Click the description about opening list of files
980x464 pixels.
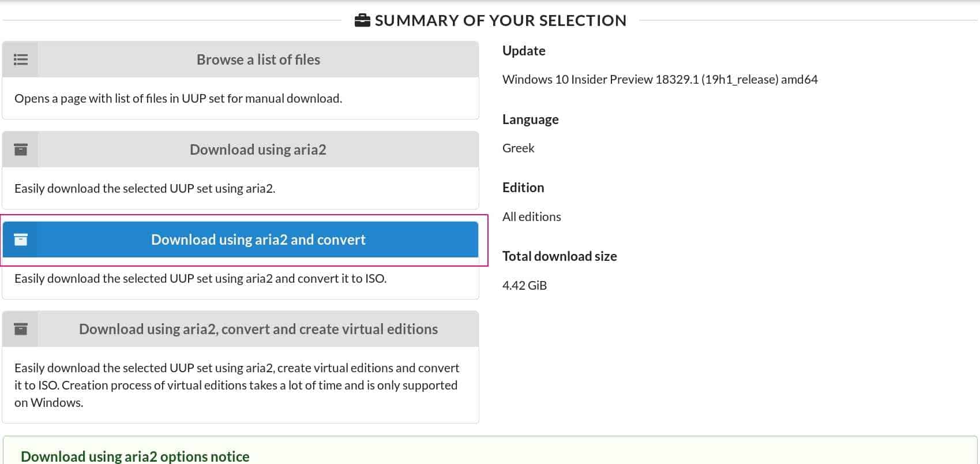pyautogui.click(x=178, y=99)
